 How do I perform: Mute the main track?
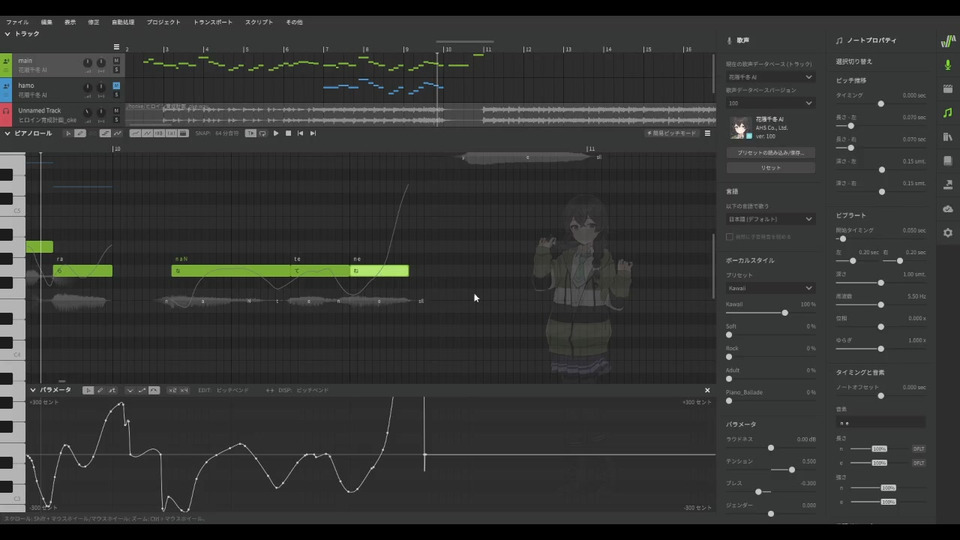(x=116, y=61)
